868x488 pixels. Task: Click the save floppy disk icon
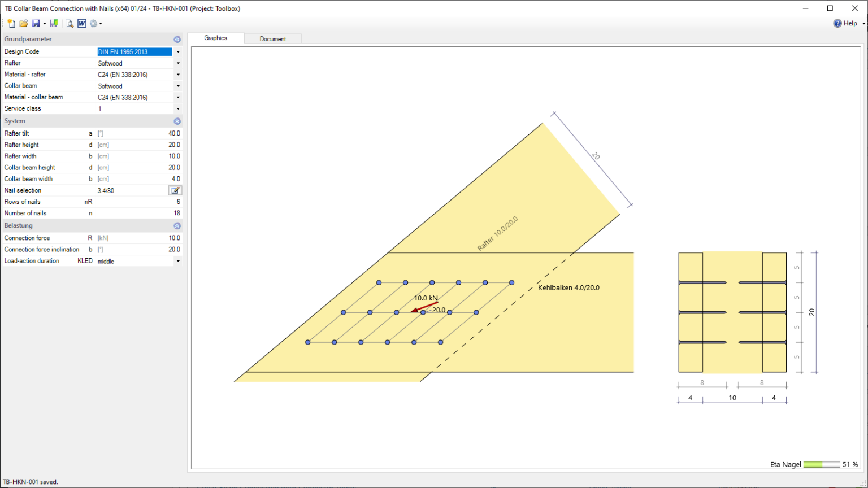36,23
